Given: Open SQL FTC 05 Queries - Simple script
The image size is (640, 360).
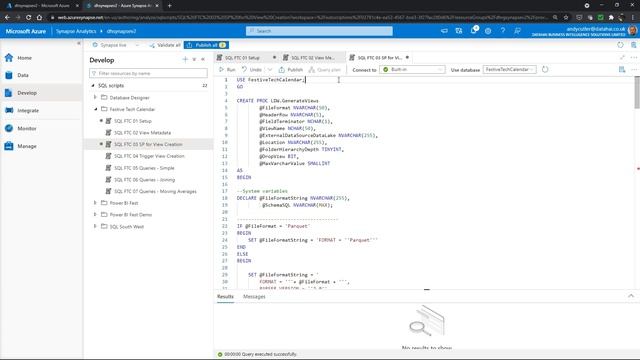Looking at the screenshot, I should [144, 168].
